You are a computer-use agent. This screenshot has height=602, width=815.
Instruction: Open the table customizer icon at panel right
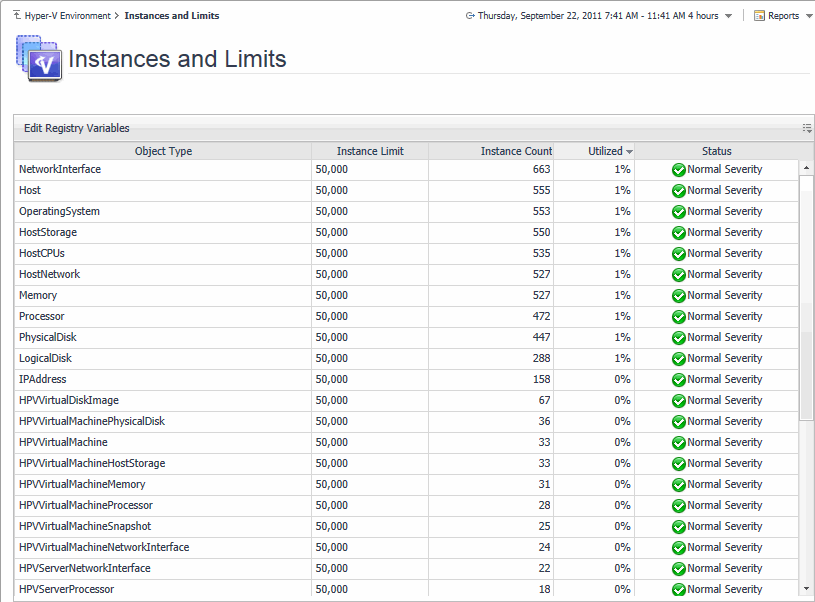[x=806, y=128]
